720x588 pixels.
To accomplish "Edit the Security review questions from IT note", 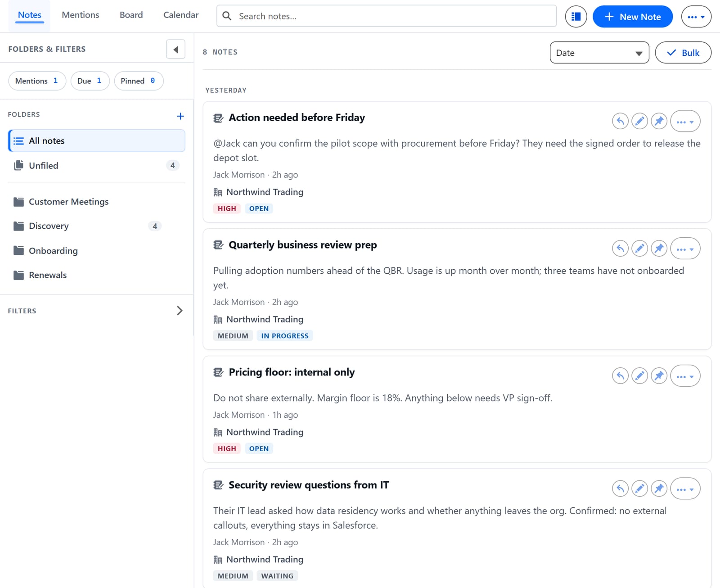I will [639, 488].
